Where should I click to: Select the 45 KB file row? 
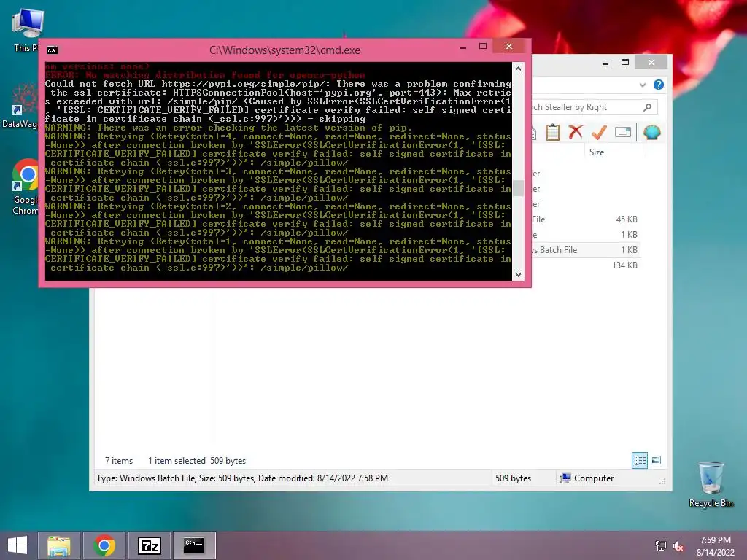(586, 219)
